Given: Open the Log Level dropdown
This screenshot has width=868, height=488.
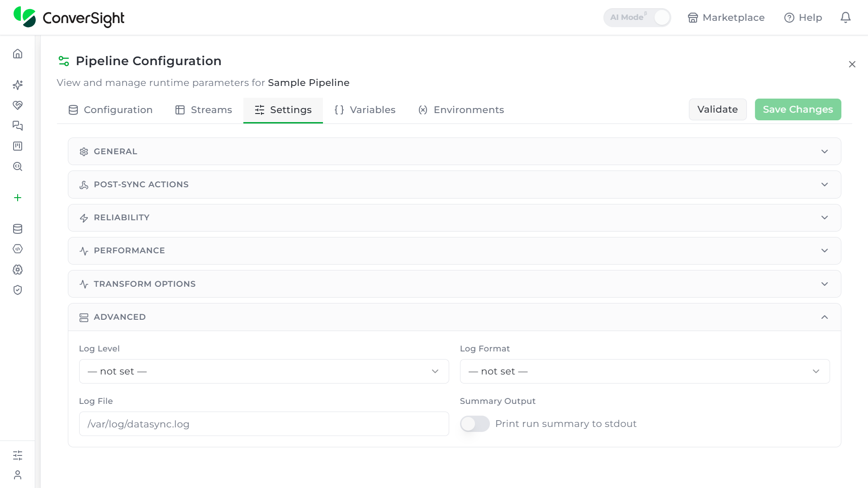Looking at the screenshot, I should click(264, 371).
